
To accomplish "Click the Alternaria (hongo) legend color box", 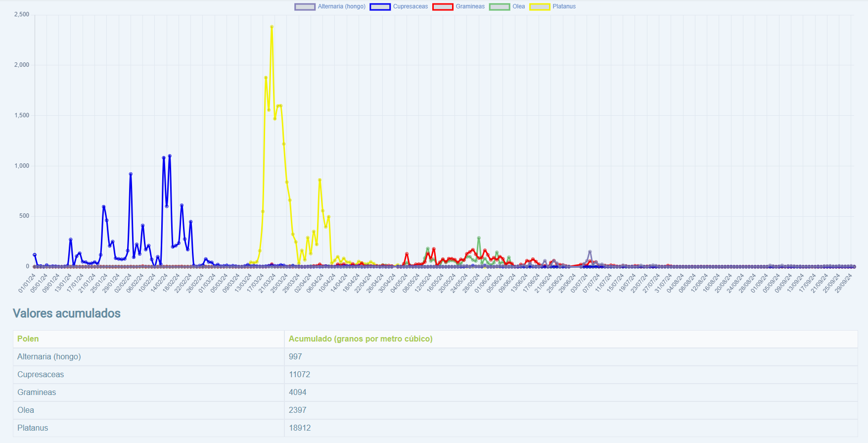I will (305, 7).
